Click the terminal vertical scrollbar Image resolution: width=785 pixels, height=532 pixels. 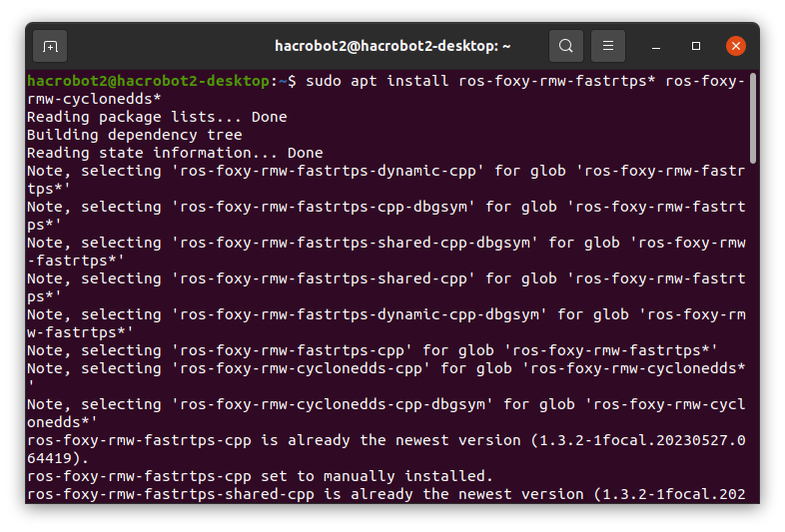pos(752,118)
